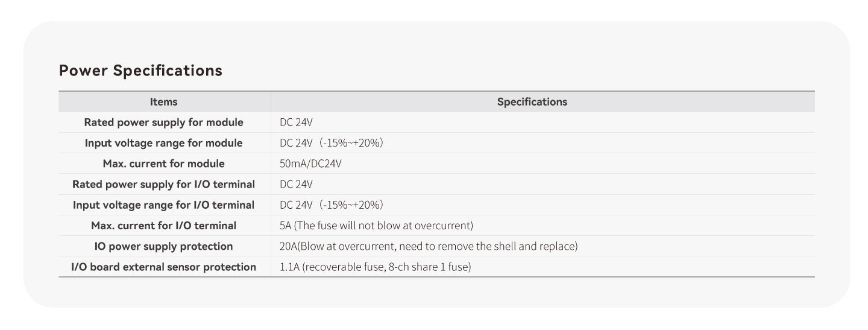Click Rated power supply for module label

click(164, 122)
